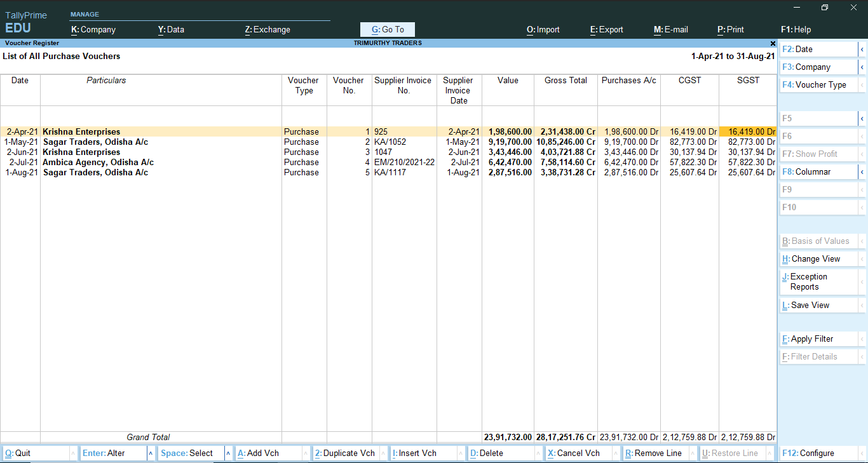Click F3: Company button
868x463 pixels.
pyautogui.click(x=818, y=67)
